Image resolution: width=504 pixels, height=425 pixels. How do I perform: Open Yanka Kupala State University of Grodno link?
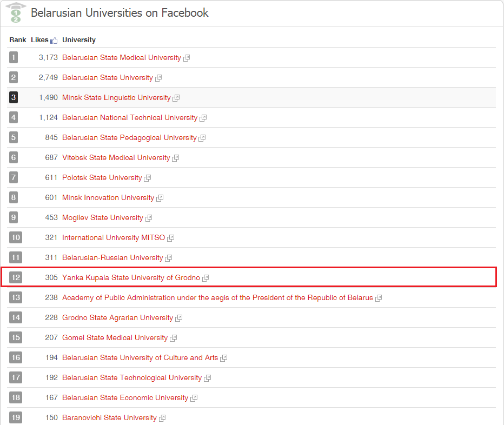point(131,277)
